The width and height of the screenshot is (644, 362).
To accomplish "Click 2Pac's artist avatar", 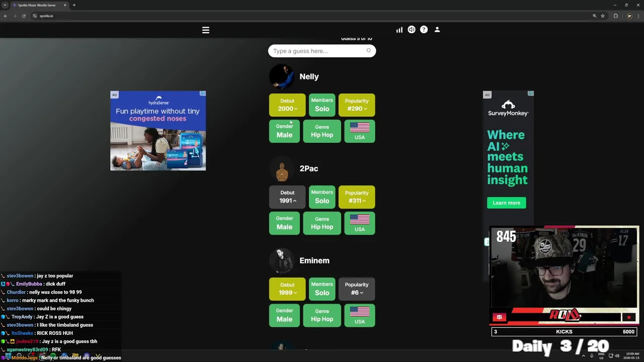I will pos(282,169).
